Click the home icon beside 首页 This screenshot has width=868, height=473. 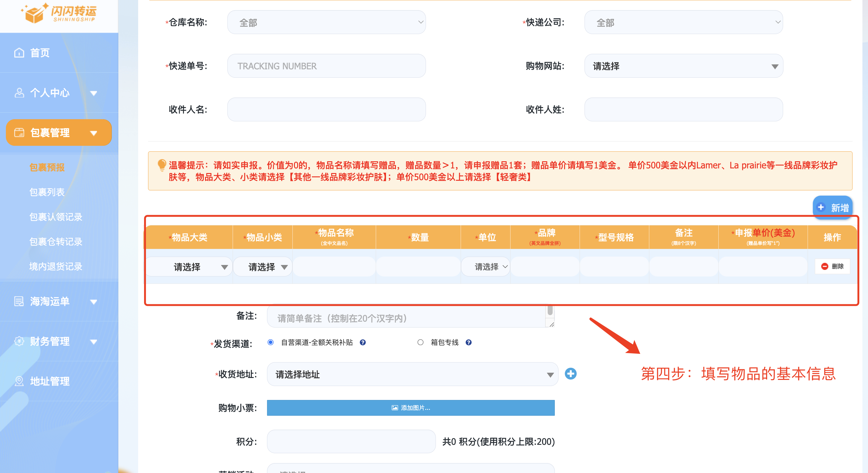point(19,53)
